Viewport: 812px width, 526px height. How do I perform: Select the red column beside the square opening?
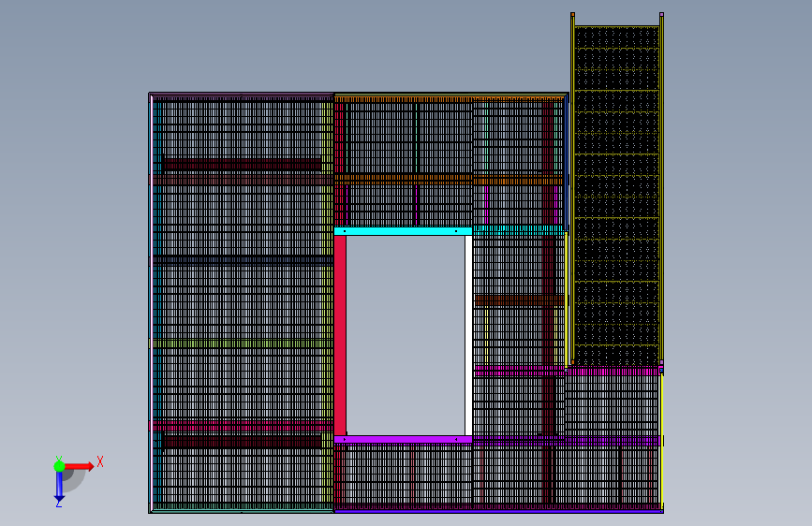click(x=340, y=335)
